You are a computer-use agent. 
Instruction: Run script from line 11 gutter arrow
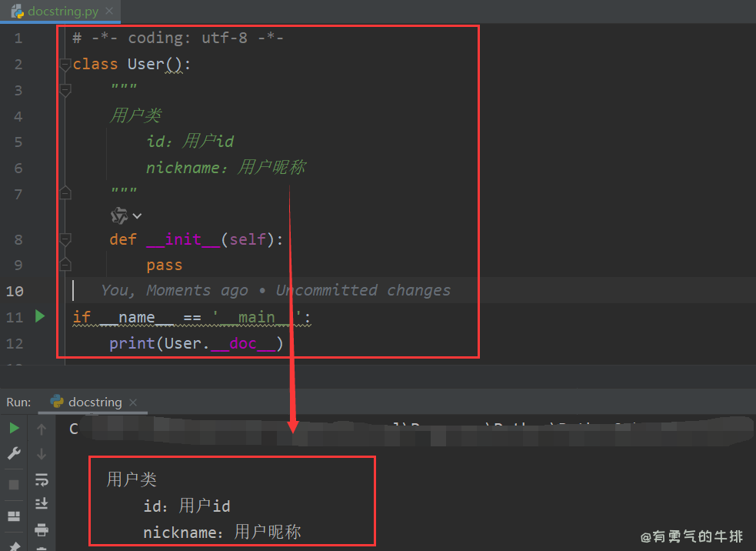pos(40,316)
